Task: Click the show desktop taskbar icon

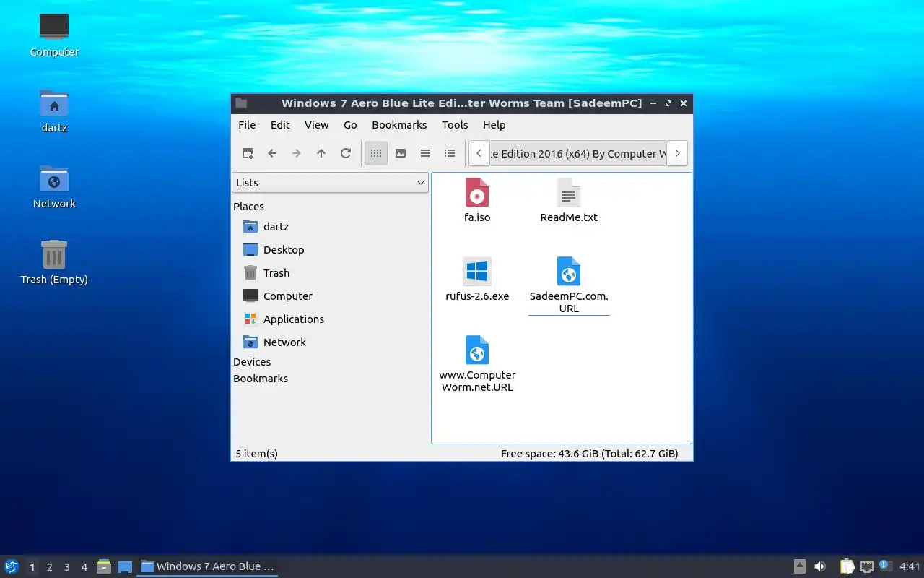Action: pos(125,566)
